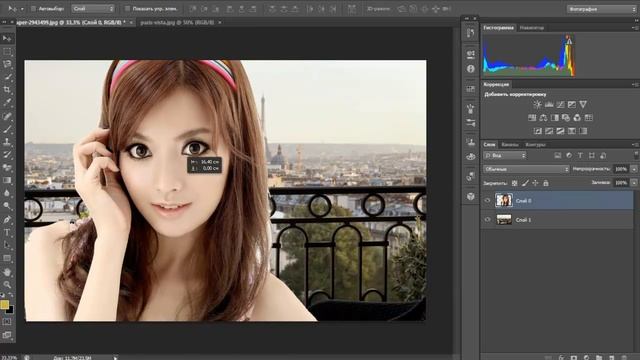Select Слой 0 layer thumbnail
The height and width of the screenshot is (360, 640).
point(504,200)
